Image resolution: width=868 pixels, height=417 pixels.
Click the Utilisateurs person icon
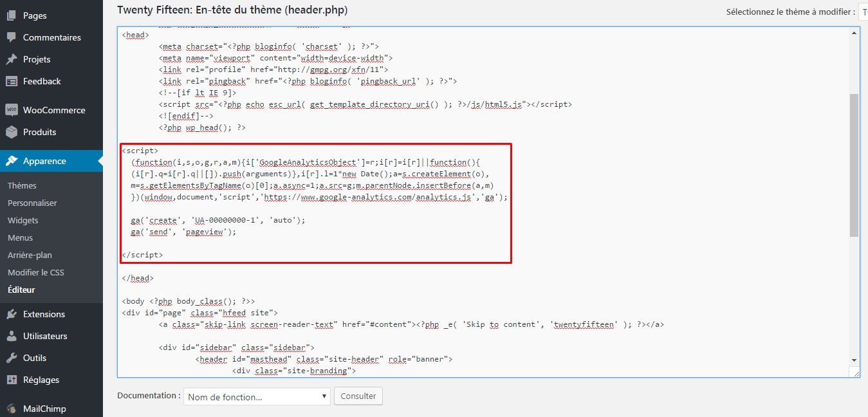[x=12, y=336]
